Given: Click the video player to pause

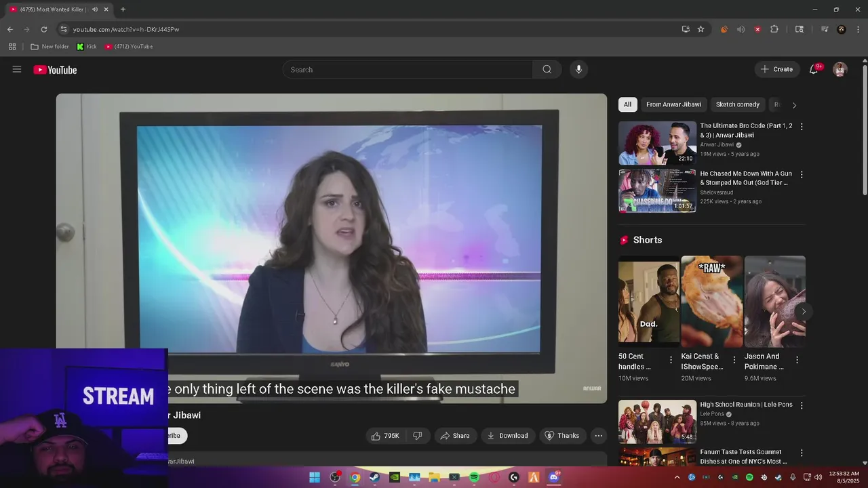Looking at the screenshot, I should (x=331, y=248).
